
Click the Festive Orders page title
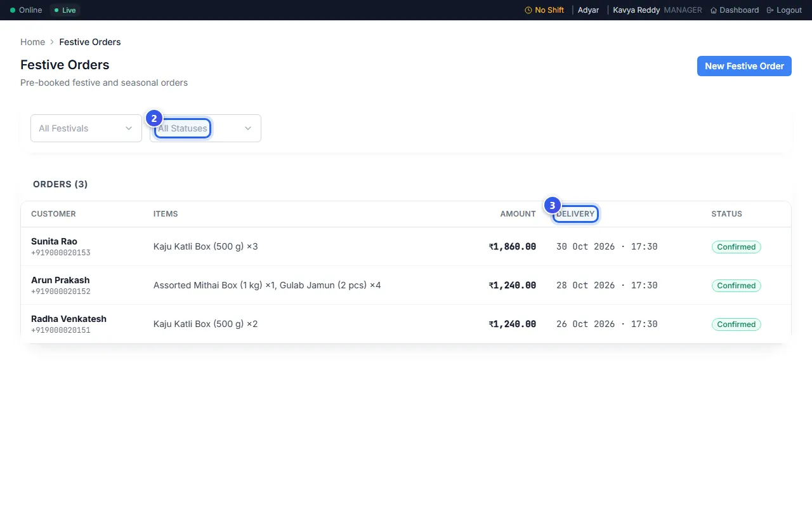(65, 65)
